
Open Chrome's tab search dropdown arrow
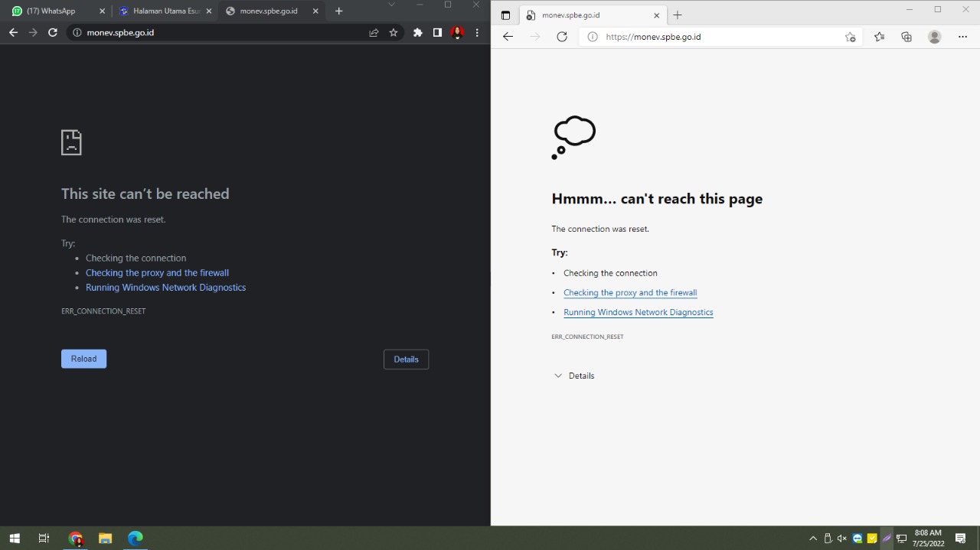pos(392,5)
